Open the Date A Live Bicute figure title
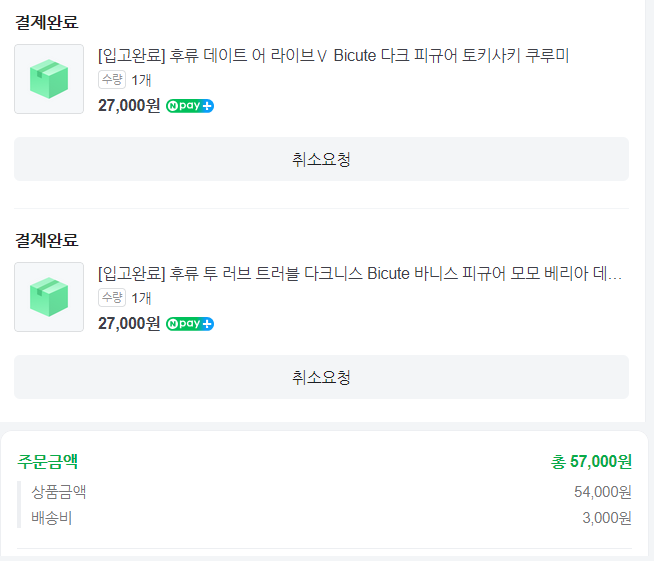The image size is (654, 561). tap(333, 55)
